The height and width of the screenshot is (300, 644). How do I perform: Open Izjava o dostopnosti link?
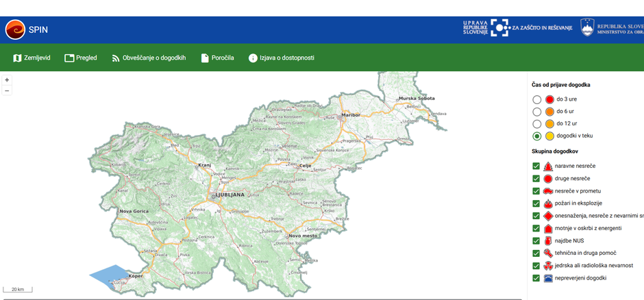[x=281, y=58]
